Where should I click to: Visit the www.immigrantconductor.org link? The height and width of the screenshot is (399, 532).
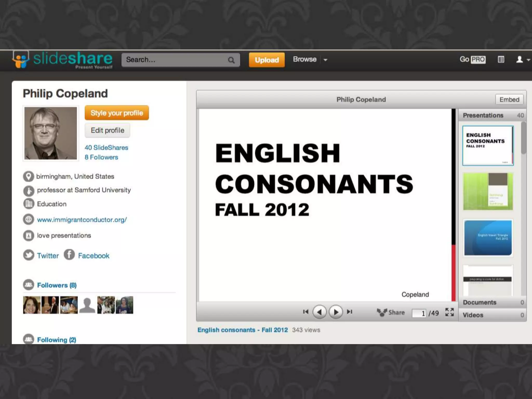pos(82,220)
